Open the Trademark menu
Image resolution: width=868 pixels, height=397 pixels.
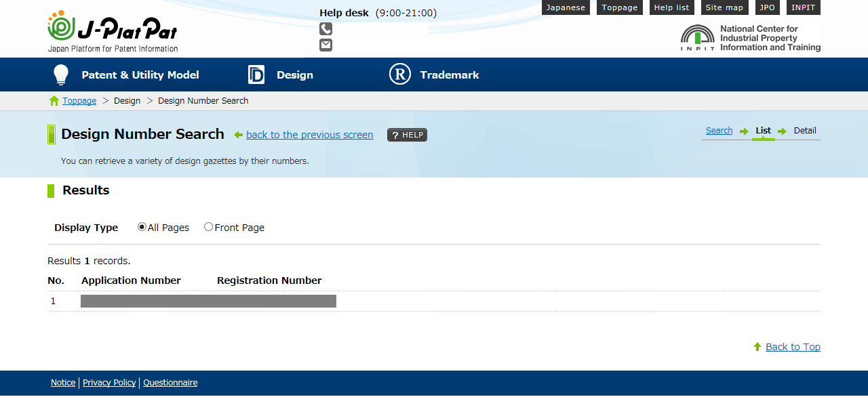449,75
